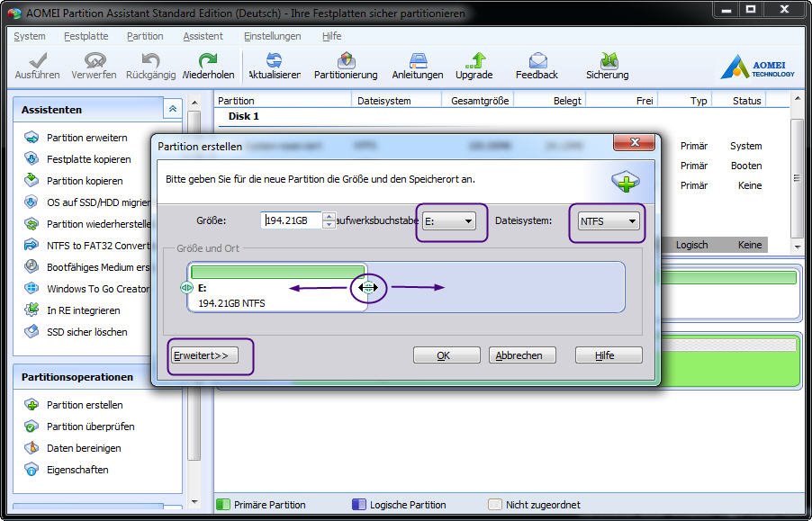Open the Festplatte menu
This screenshot has height=521, width=812.
(86, 36)
